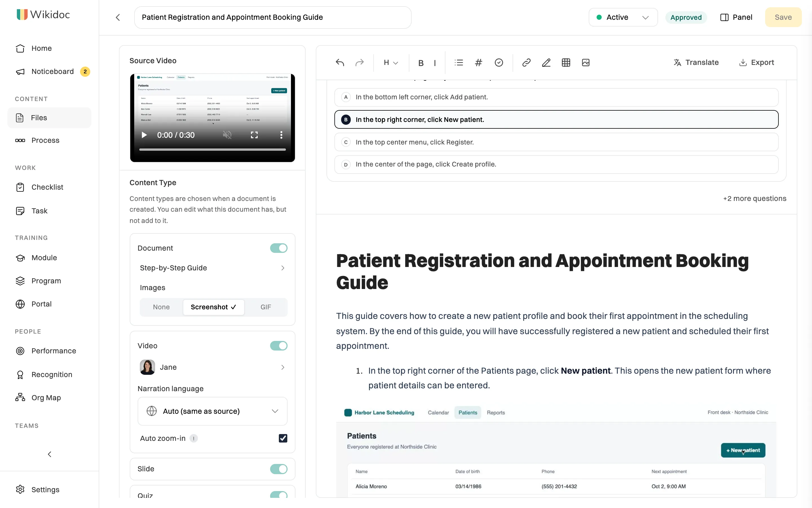
Task: Click the source video progress bar
Action: [x=212, y=150]
